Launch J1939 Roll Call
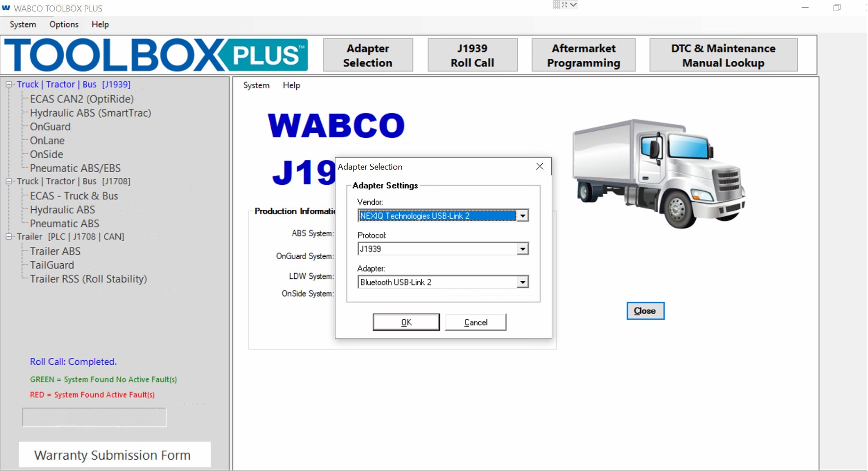This screenshot has height=471, width=868. [472, 55]
